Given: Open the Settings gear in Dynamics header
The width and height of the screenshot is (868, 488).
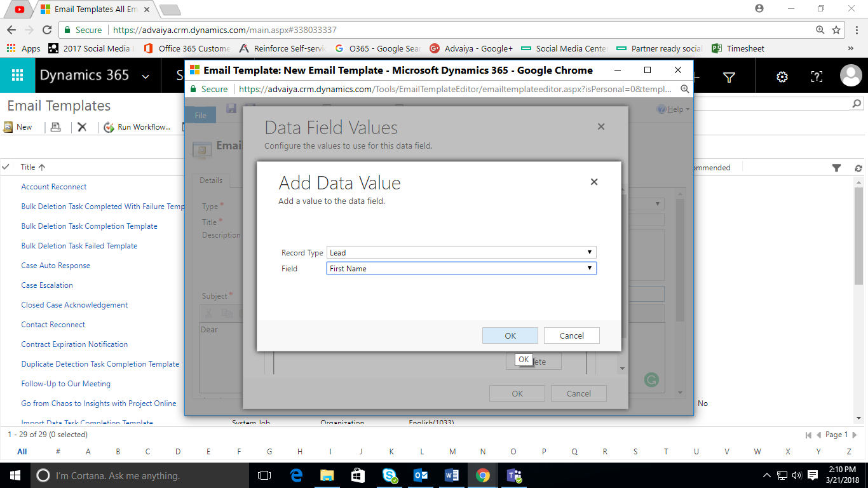Looking at the screenshot, I should click(782, 77).
